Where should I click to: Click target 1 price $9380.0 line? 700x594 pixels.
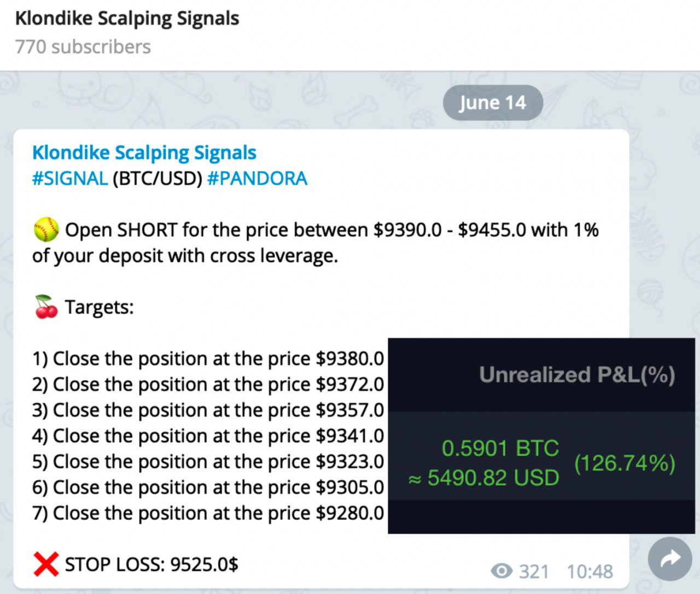(208, 359)
